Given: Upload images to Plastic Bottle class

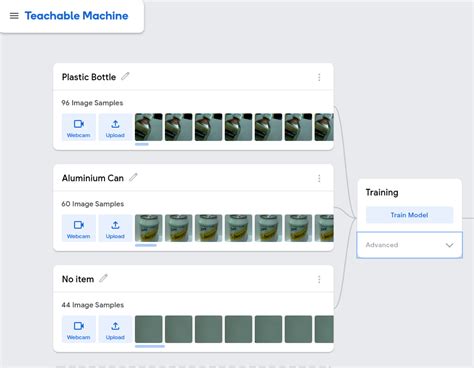Looking at the screenshot, I should pyautogui.click(x=115, y=127).
